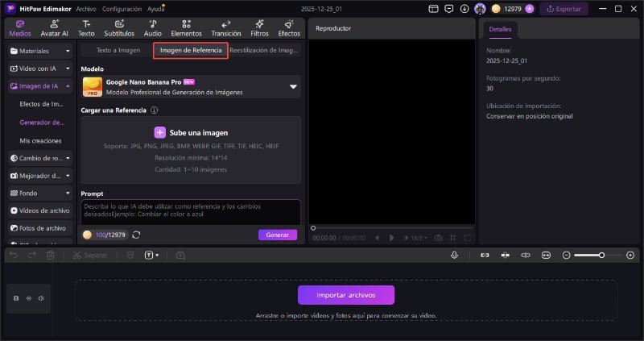Viewport: 644px width, 341px height.
Task: Mute the timeline track audio
Action: 41,298
